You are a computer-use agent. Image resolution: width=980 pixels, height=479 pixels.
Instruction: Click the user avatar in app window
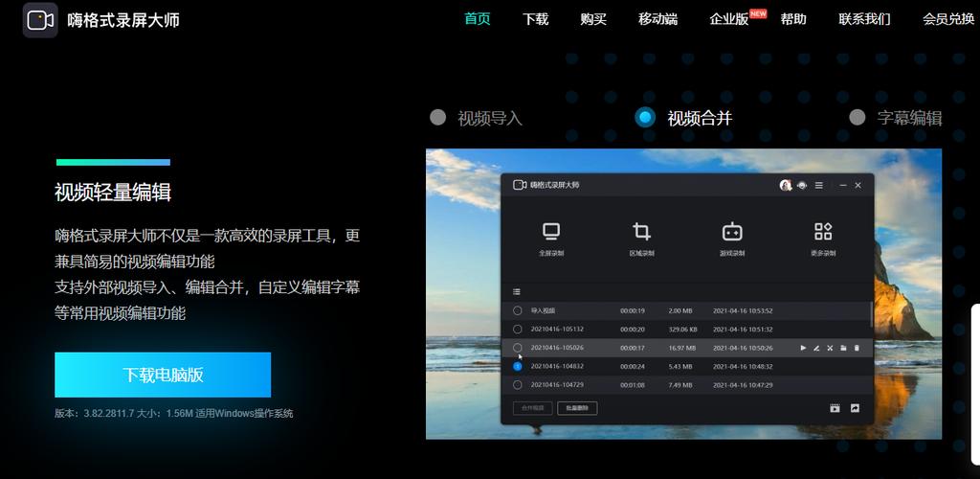tap(785, 185)
